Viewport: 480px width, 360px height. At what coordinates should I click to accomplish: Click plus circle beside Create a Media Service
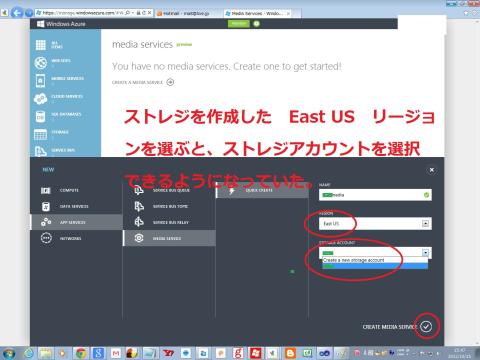170,82
